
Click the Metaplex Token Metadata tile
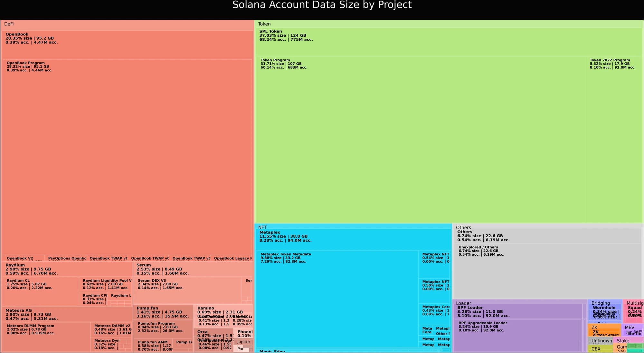[x=337, y=299]
